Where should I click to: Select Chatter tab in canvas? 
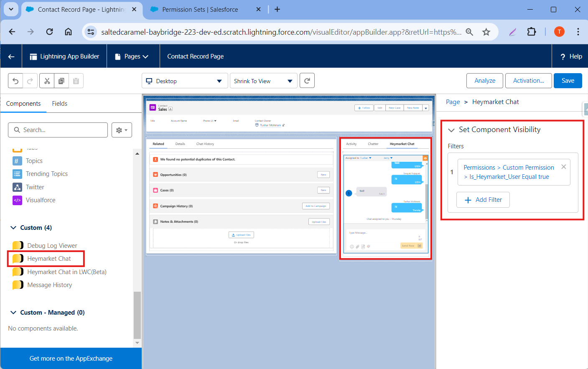point(373,144)
